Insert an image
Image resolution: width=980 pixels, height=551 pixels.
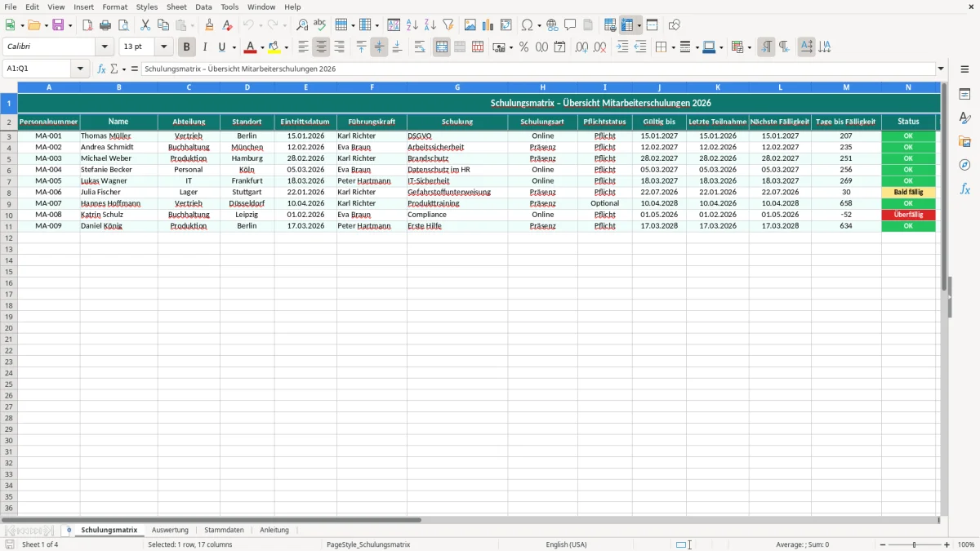click(x=470, y=25)
